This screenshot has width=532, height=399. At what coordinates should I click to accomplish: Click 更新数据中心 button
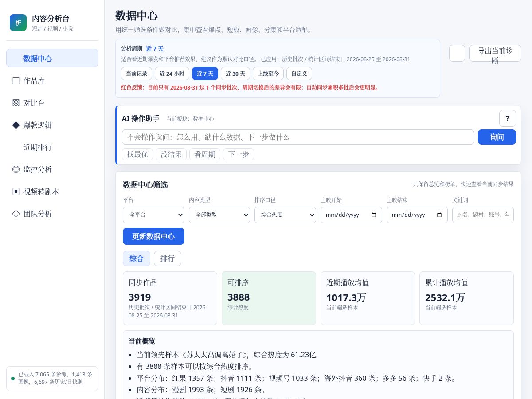coord(153,236)
